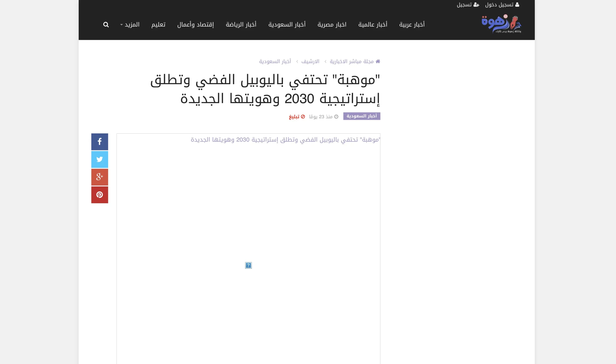Open أخبار الرياضة menu item
Viewport: 616px width, 364px height.
[x=241, y=25]
